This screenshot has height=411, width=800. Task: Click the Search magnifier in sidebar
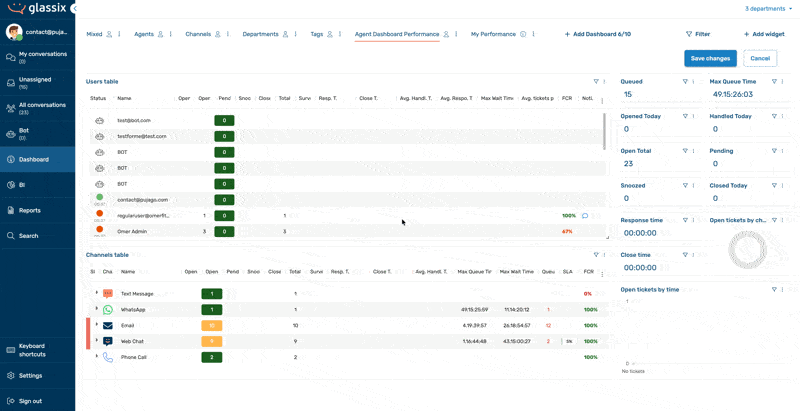pos(10,236)
